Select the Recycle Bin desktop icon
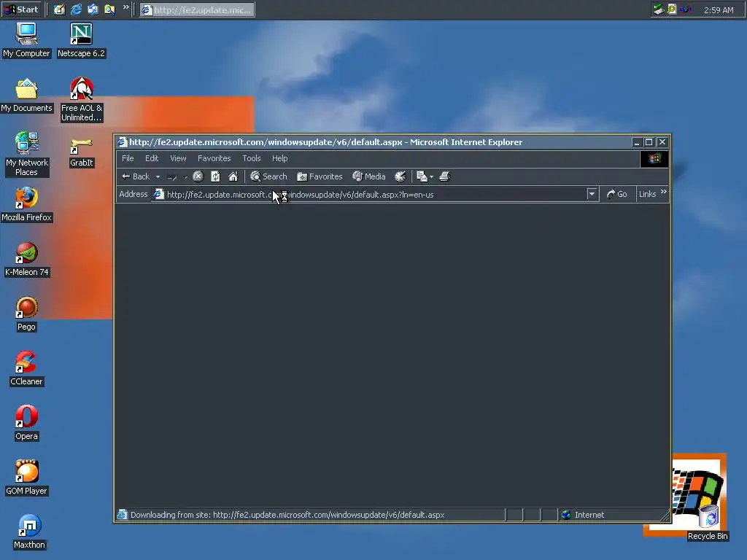747x560 pixels. (708, 523)
